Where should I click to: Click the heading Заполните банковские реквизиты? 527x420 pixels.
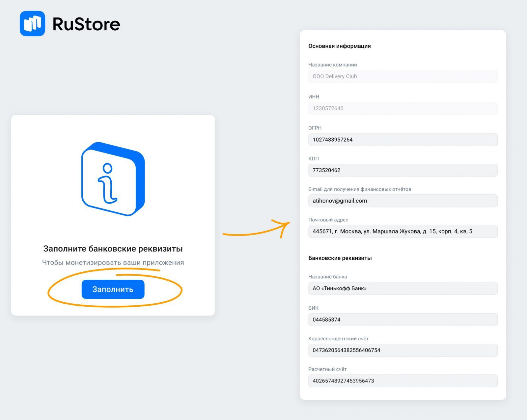click(113, 249)
